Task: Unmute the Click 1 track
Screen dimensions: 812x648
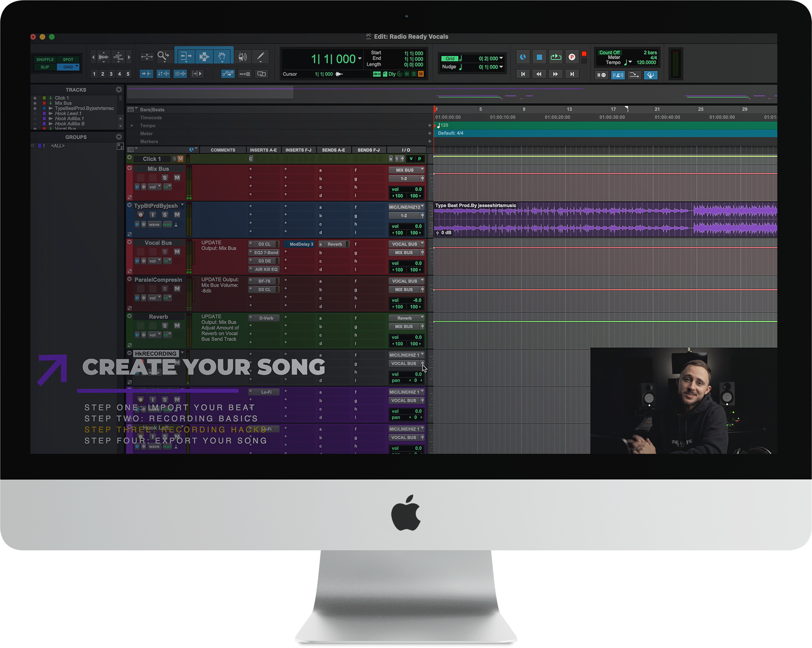Action: (x=180, y=159)
